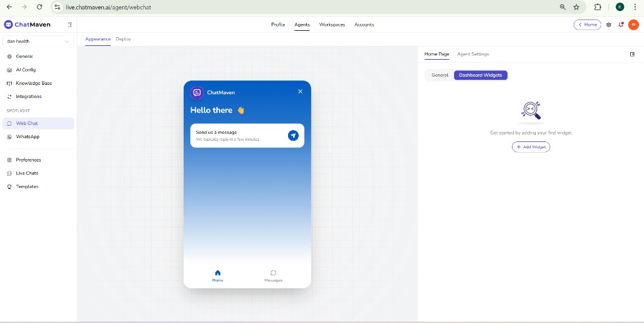Screen dimensions: 644x323
Task: Bookmark this page with the star icon
Action: tap(576, 7)
